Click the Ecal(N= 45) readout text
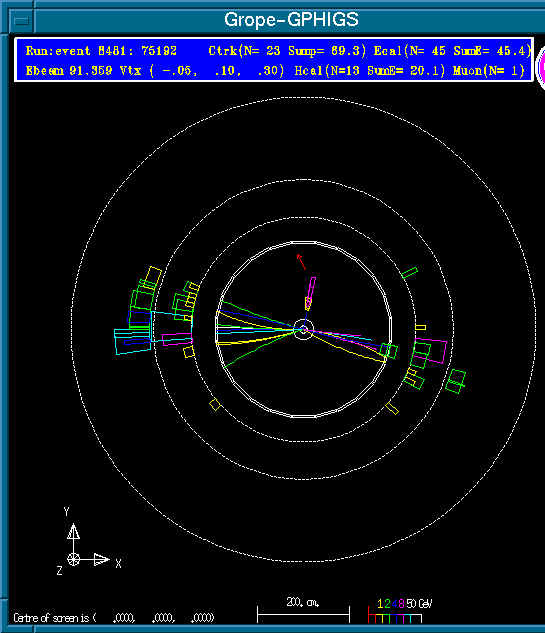The height and width of the screenshot is (633, 545). (x=410, y=51)
